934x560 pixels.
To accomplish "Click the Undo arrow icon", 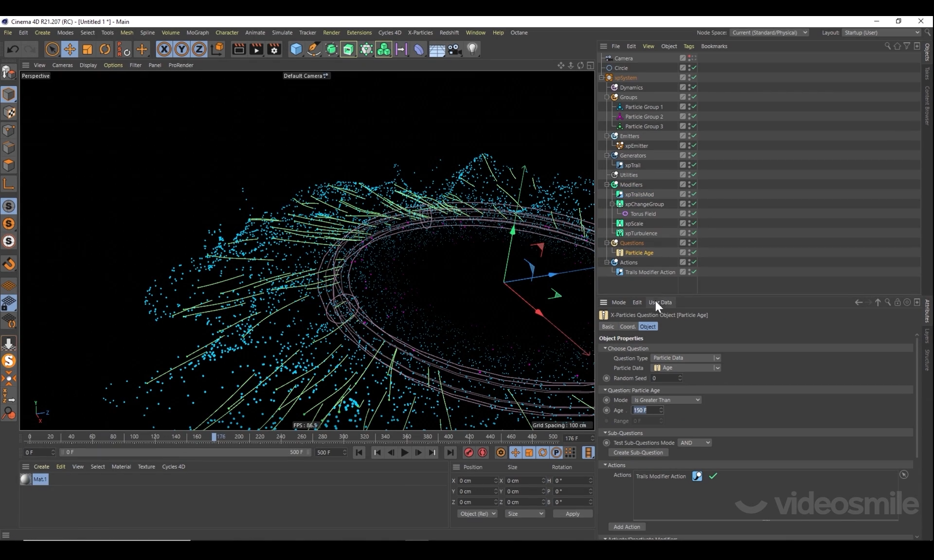I will click(x=13, y=49).
